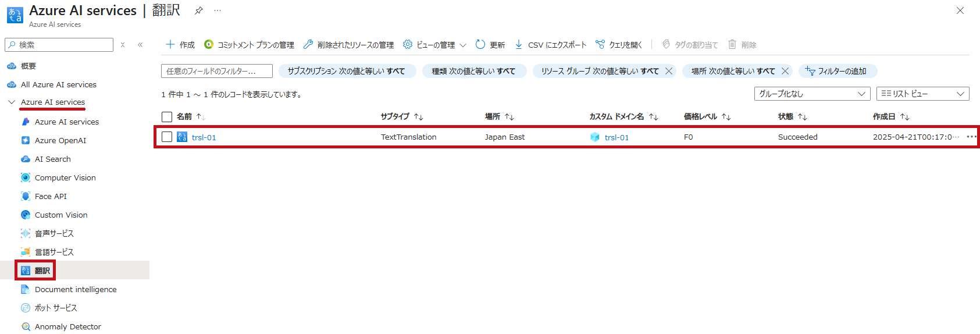Remove the 場所 filter
This screenshot has width=980, height=334.
785,71
